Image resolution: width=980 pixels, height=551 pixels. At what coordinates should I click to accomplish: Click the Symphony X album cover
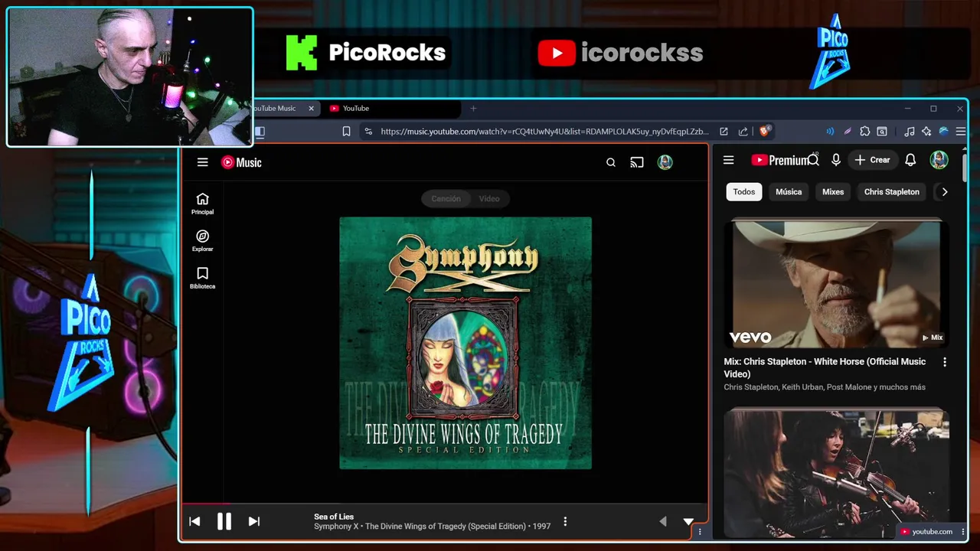pyautogui.click(x=465, y=343)
